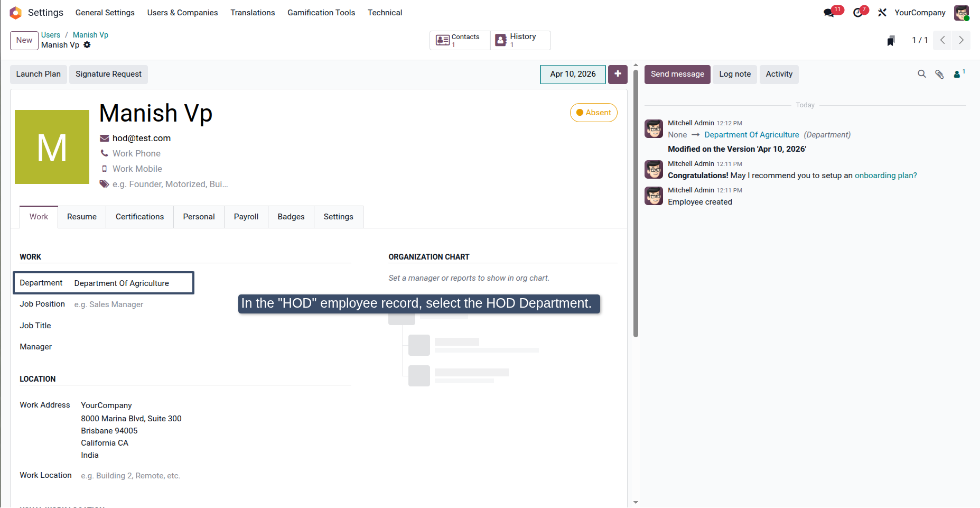This screenshot has width=980, height=508.
Task: Click the debug tools icon
Action: pyautogui.click(x=882, y=13)
